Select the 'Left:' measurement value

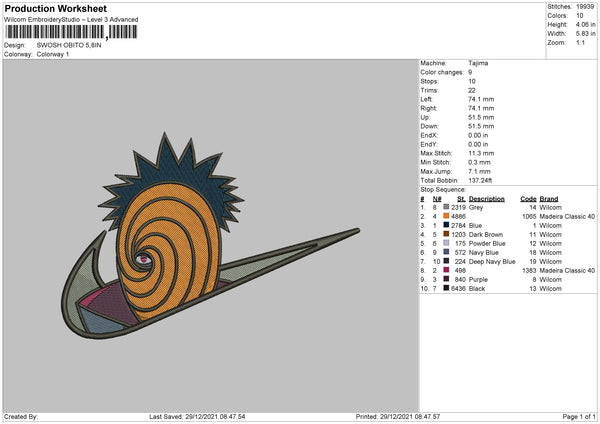481,99
